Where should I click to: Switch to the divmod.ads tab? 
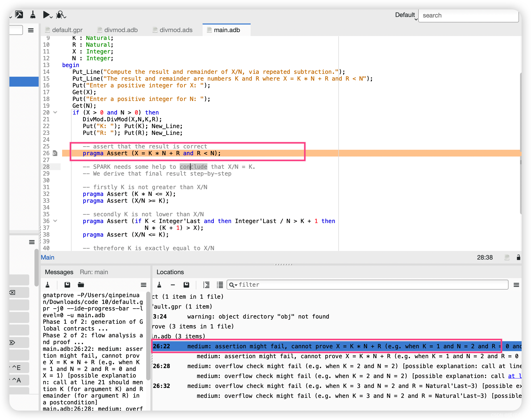pos(176,30)
